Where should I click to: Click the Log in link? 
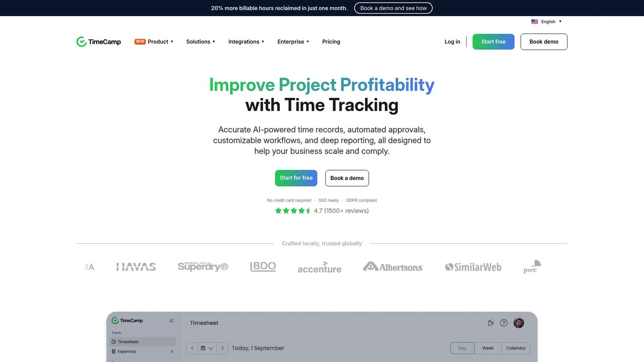click(452, 42)
